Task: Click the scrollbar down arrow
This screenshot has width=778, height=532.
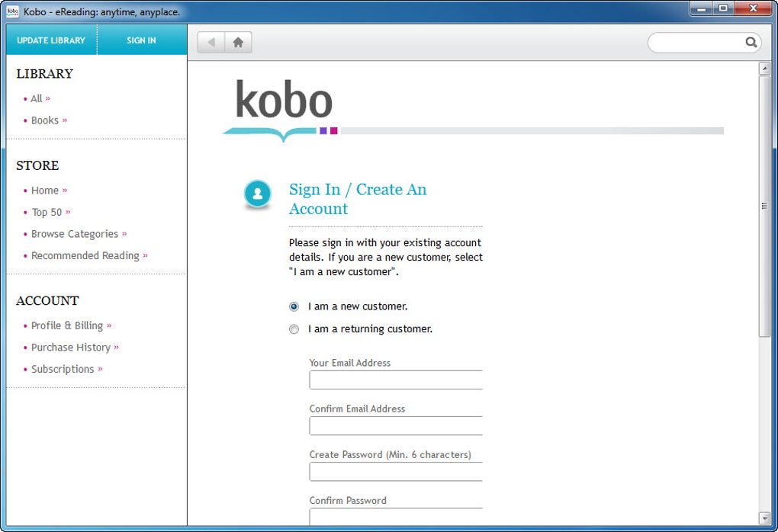Action: click(x=764, y=518)
